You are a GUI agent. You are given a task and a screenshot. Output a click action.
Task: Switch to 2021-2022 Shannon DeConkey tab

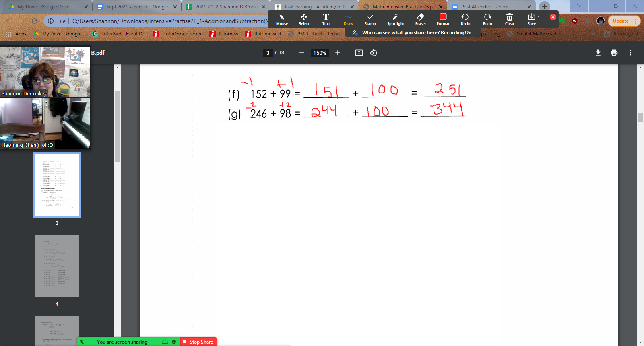pyautogui.click(x=226, y=6)
